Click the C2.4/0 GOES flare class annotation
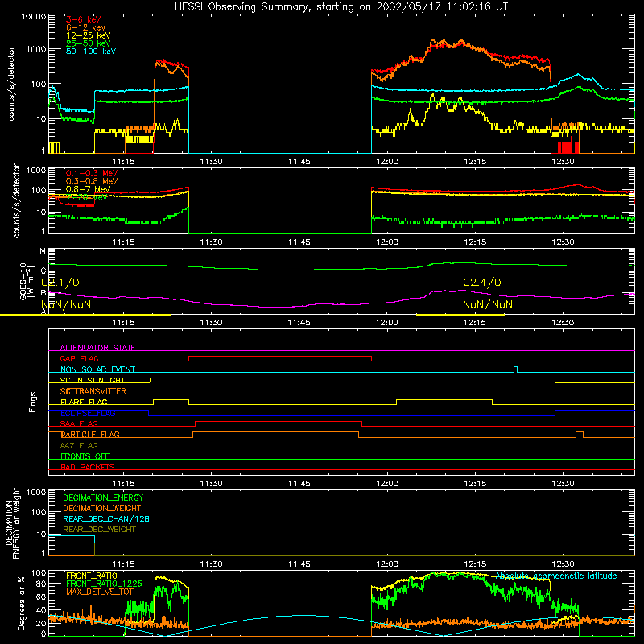This screenshot has width=644, height=644. 481,283
